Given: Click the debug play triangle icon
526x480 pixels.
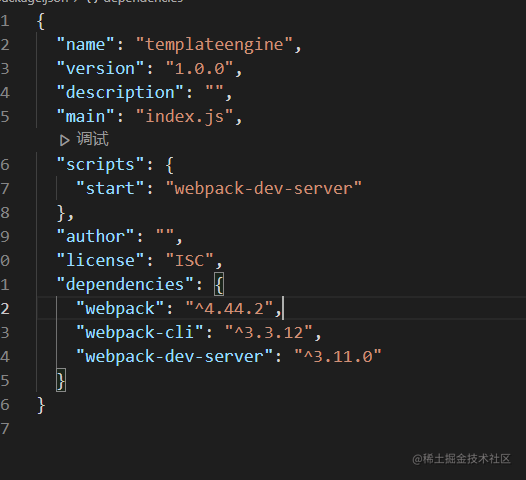Looking at the screenshot, I should [64, 141].
